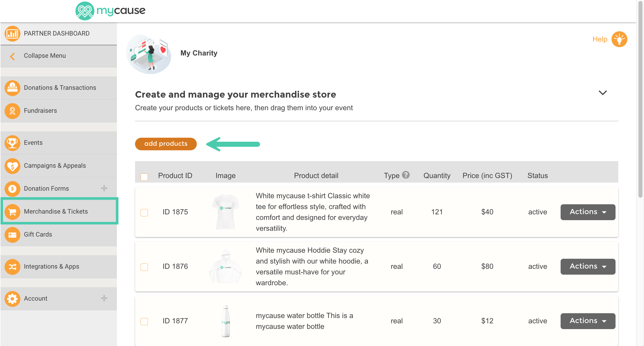The height and width of the screenshot is (346, 644).
Task: Click the water bottle product image
Action: click(226, 321)
